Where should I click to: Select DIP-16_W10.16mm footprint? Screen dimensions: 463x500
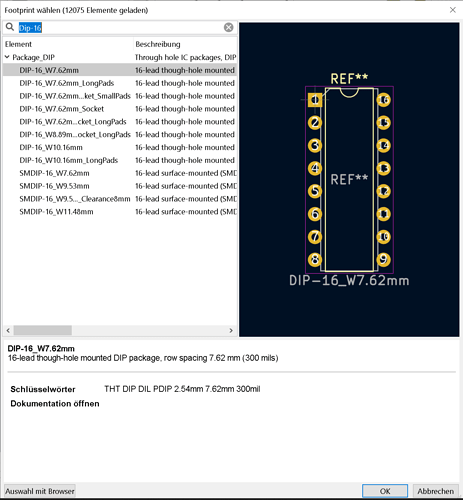click(51, 147)
